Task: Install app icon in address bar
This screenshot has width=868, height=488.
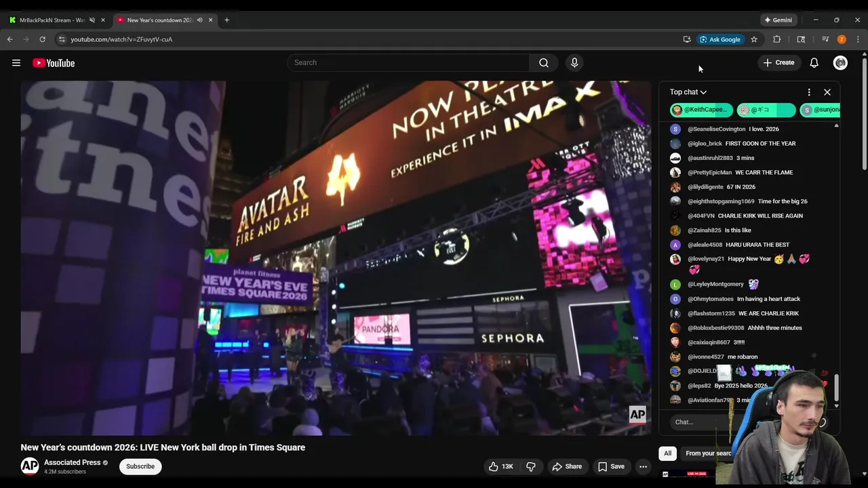Action: click(x=687, y=39)
